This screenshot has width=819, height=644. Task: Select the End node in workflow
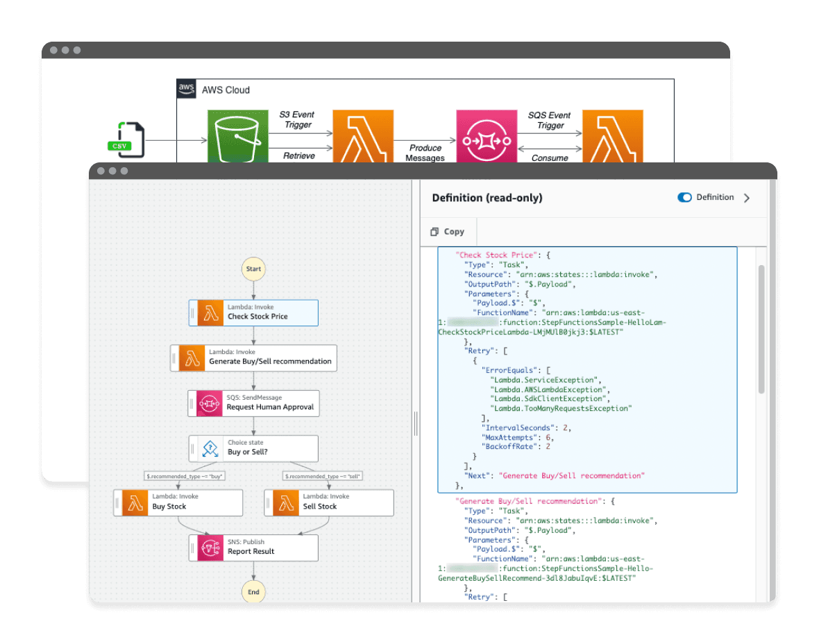[253, 591]
